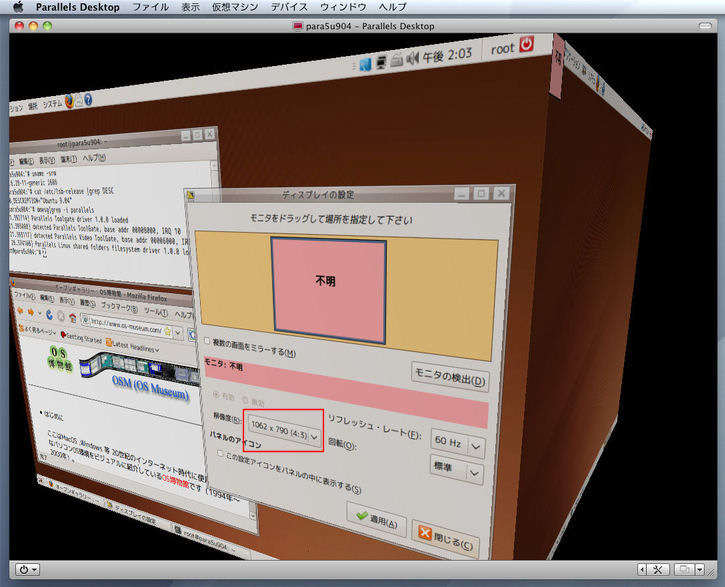Launch Firefox from the Ubuntu top panel
The image size is (725, 587).
click(69, 101)
